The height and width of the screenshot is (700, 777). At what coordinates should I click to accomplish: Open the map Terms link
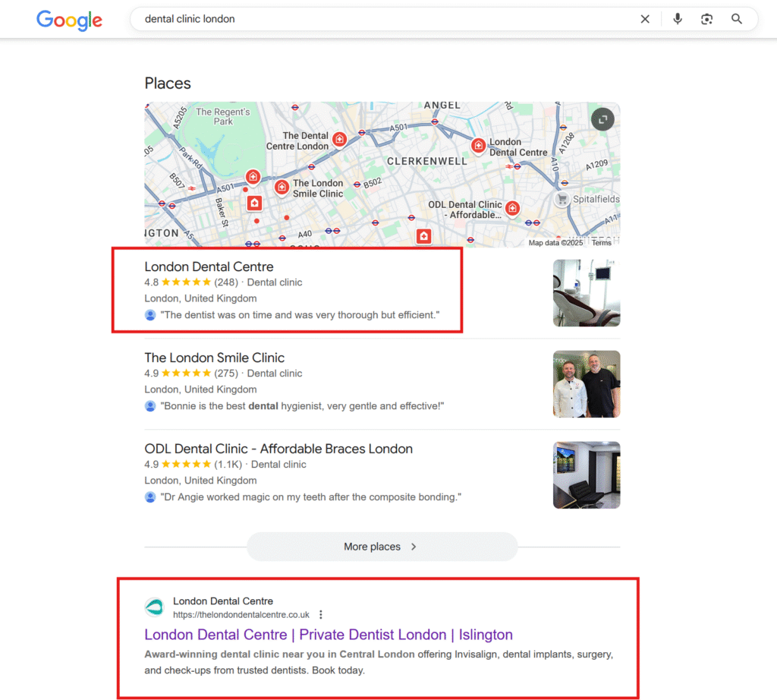(602, 242)
